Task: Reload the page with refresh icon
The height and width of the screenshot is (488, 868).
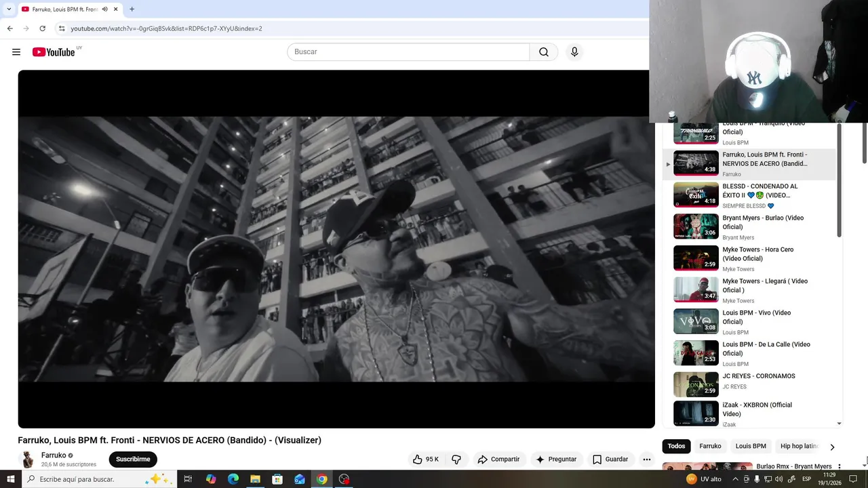Action: click(42, 28)
